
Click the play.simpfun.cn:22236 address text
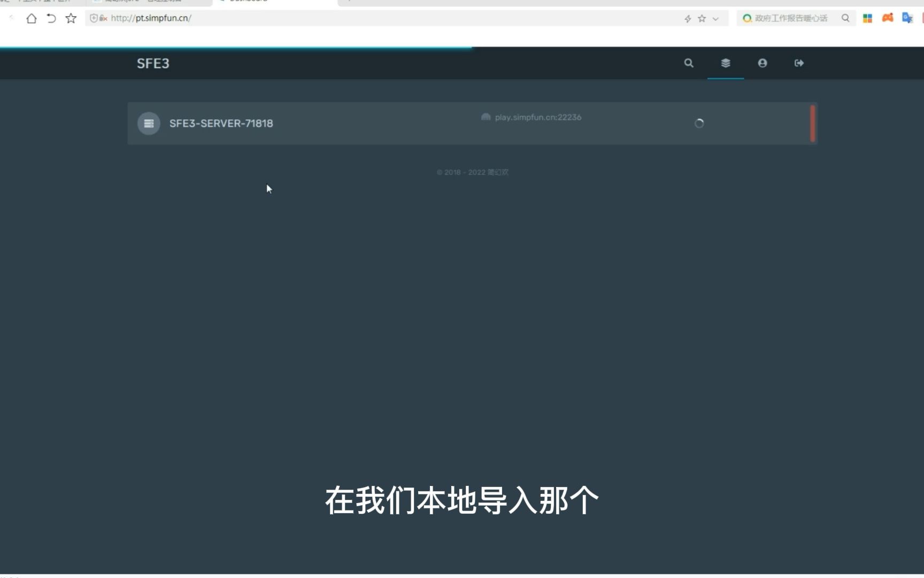(x=538, y=117)
